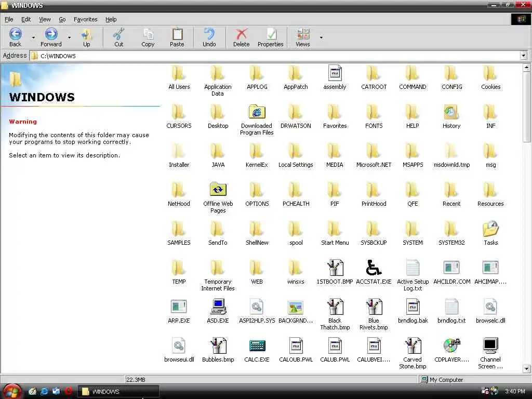Click the scrollbar down arrow
This screenshot has width=532, height=399.
(527, 368)
